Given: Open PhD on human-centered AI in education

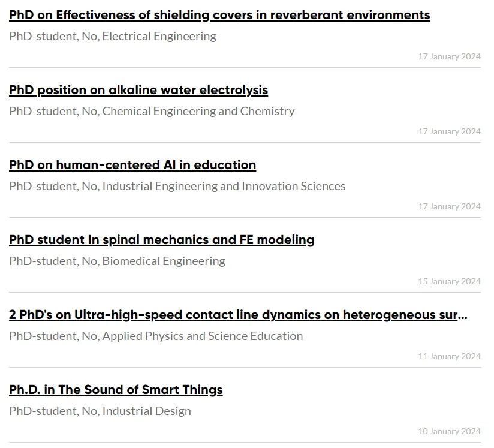Looking at the screenshot, I should point(132,165).
